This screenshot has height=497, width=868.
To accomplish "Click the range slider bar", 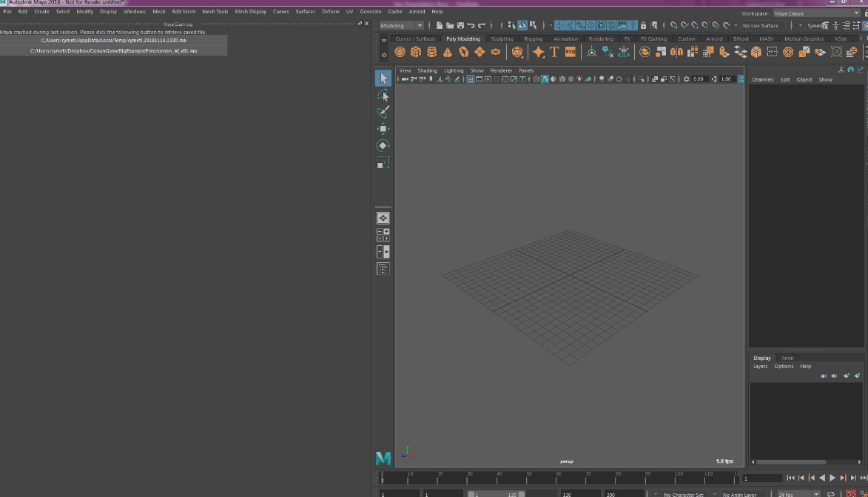I will pos(496,494).
